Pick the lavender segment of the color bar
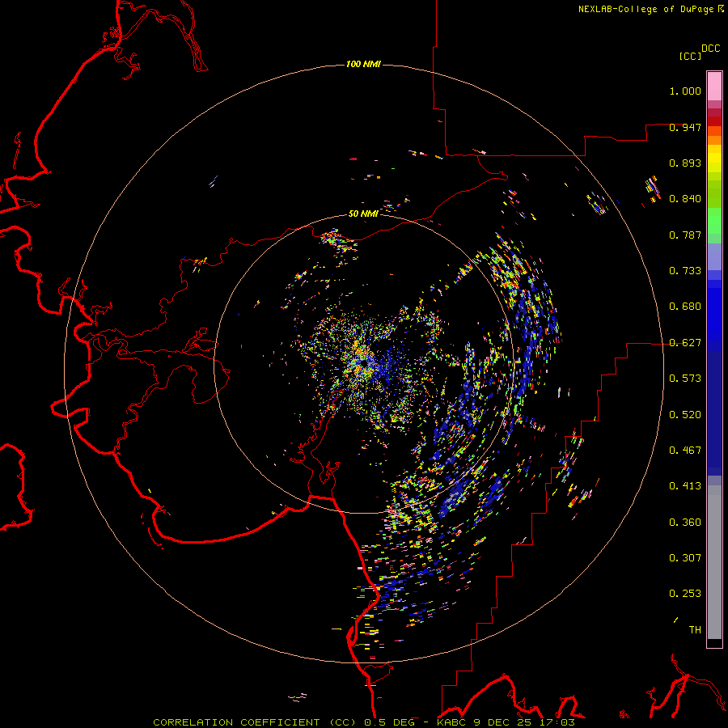 coord(714,257)
